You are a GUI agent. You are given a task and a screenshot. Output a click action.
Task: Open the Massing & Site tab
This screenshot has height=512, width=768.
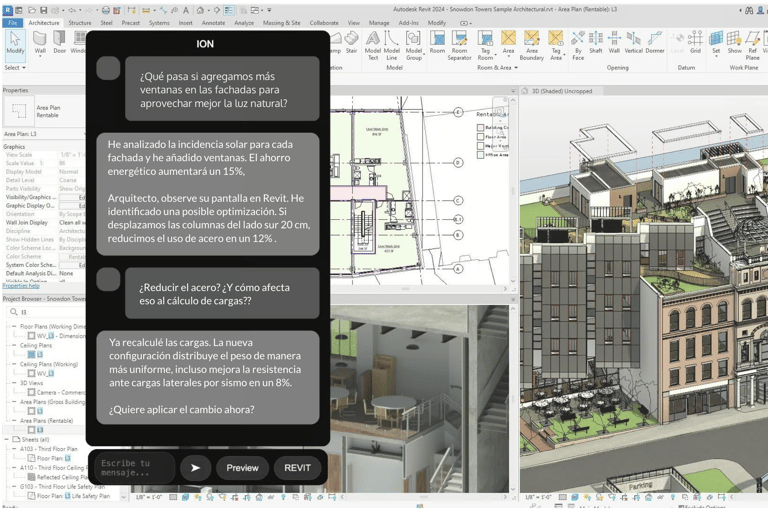(281, 23)
